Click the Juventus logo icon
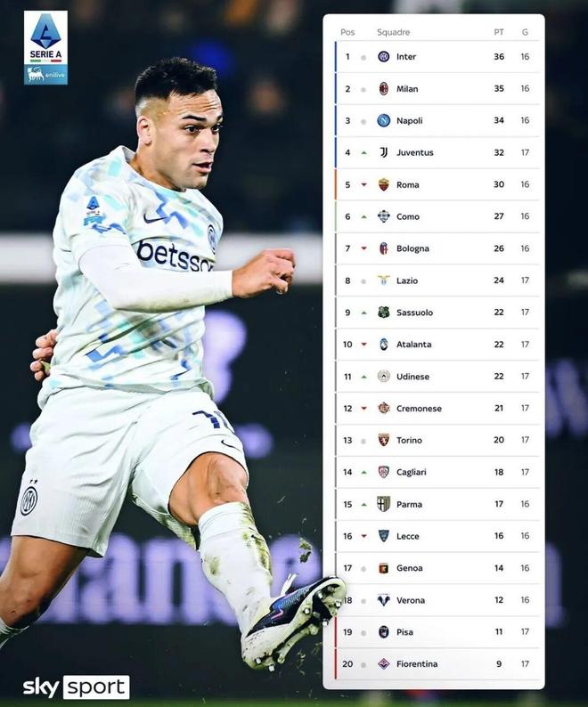 [x=384, y=152]
